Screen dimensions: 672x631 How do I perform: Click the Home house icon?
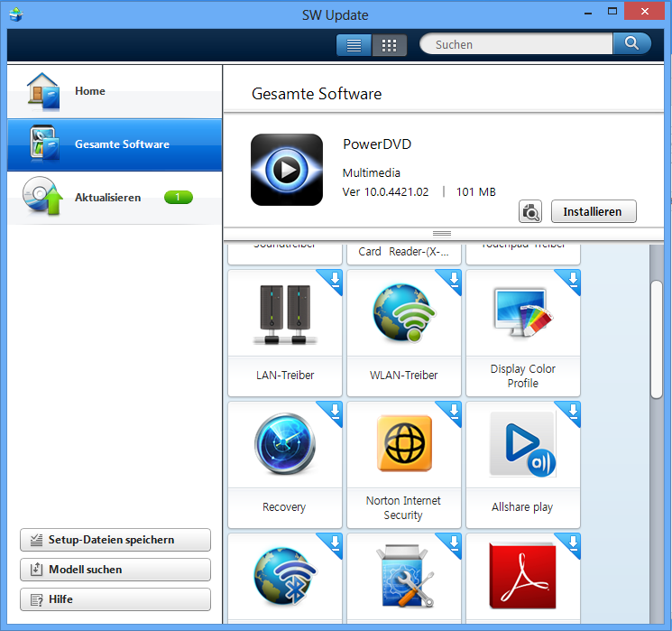[x=43, y=91]
